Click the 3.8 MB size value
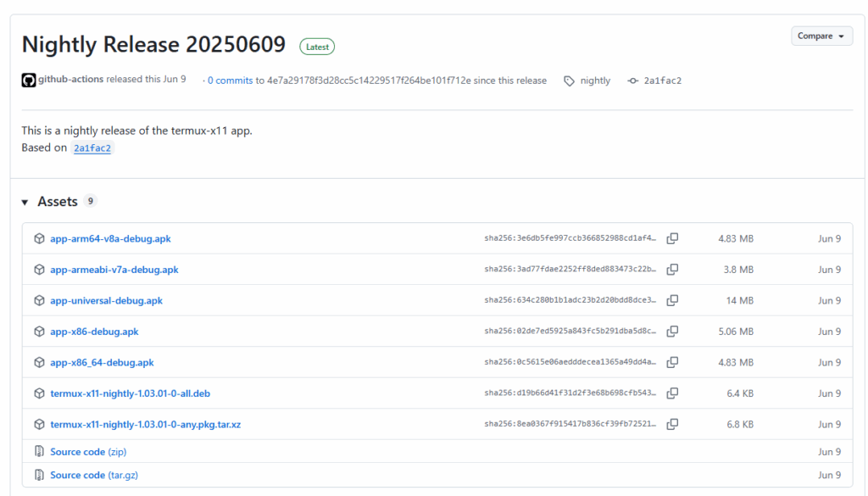The image size is (868, 496). pos(738,270)
